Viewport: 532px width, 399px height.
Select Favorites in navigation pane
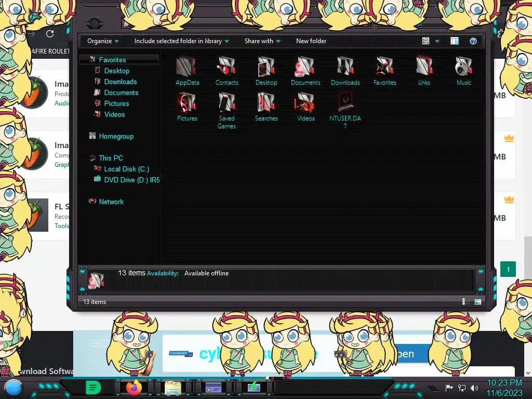[x=112, y=60]
